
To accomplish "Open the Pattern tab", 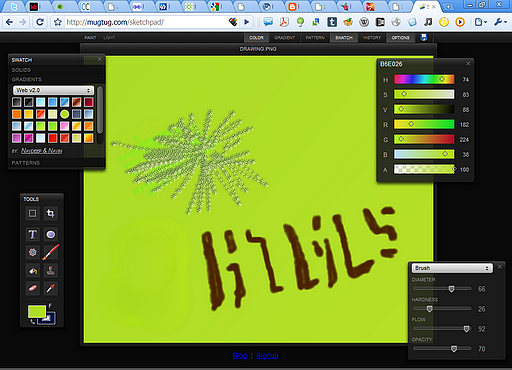I will tap(315, 38).
